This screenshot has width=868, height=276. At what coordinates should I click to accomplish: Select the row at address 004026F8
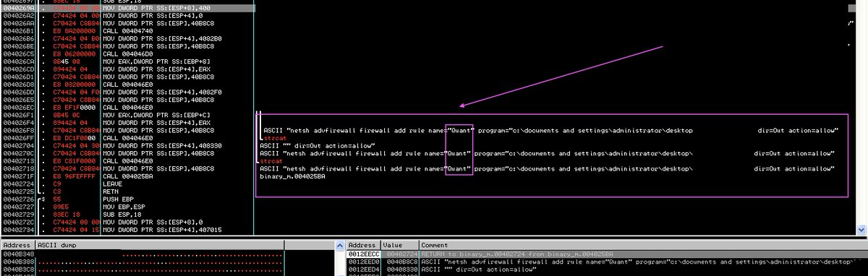(x=127, y=130)
